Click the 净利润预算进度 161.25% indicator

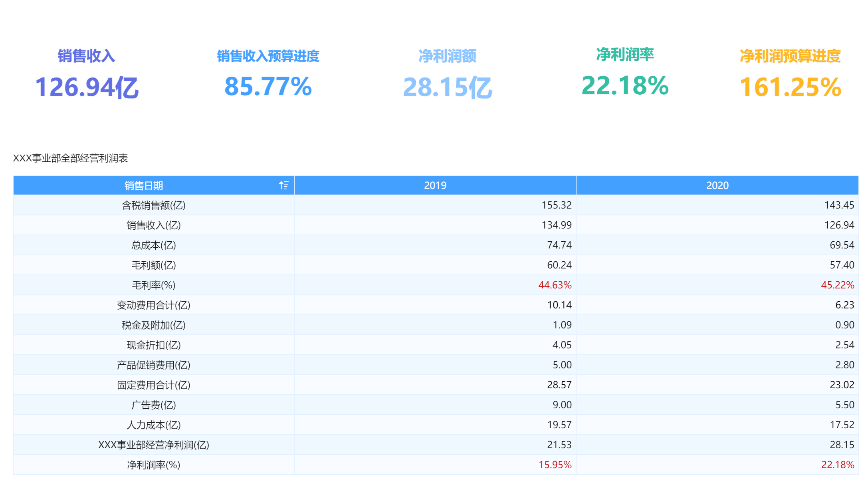[x=790, y=74]
